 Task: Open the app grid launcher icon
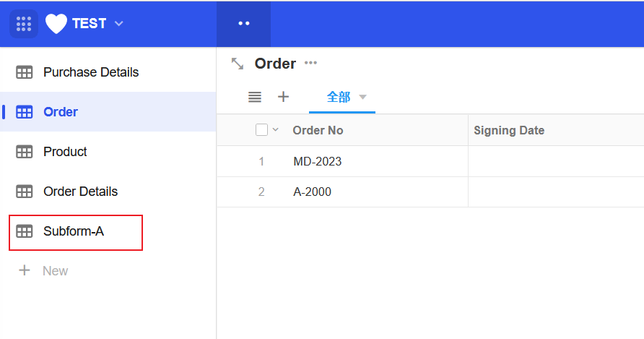pos(24,23)
